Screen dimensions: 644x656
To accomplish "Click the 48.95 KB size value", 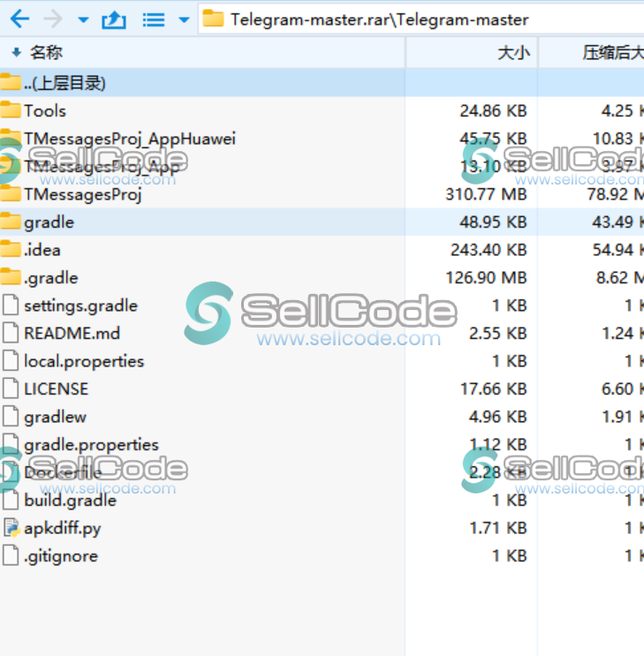I will [x=493, y=222].
